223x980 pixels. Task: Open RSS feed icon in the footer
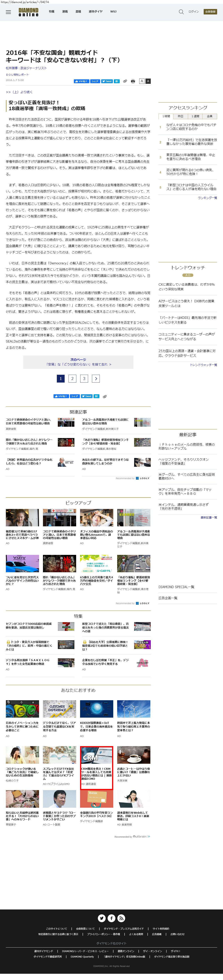tap(121, 918)
